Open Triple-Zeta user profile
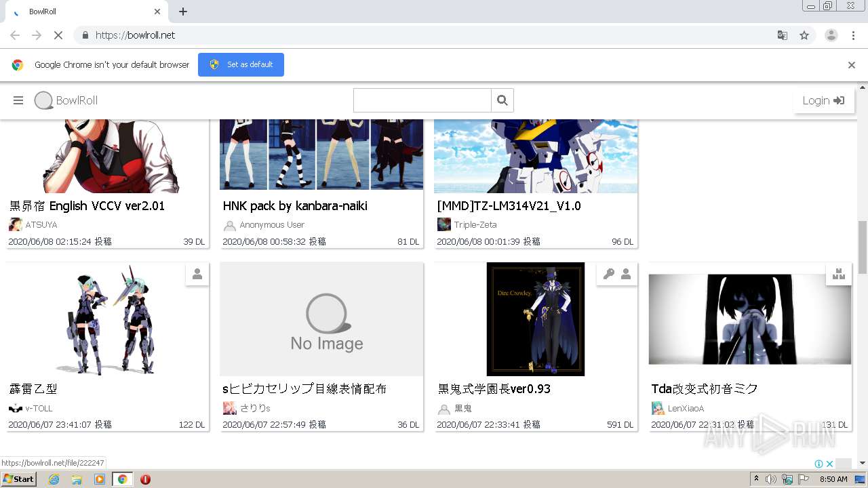Image resolution: width=868 pixels, height=488 pixels. point(475,224)
